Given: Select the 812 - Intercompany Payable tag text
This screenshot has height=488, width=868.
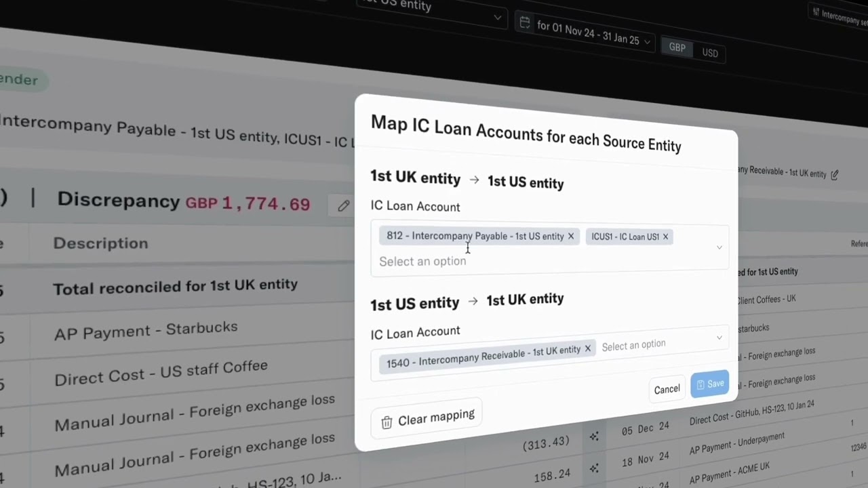Looking at the screenshot, I should pyautogui.click(x=475, y=236).
